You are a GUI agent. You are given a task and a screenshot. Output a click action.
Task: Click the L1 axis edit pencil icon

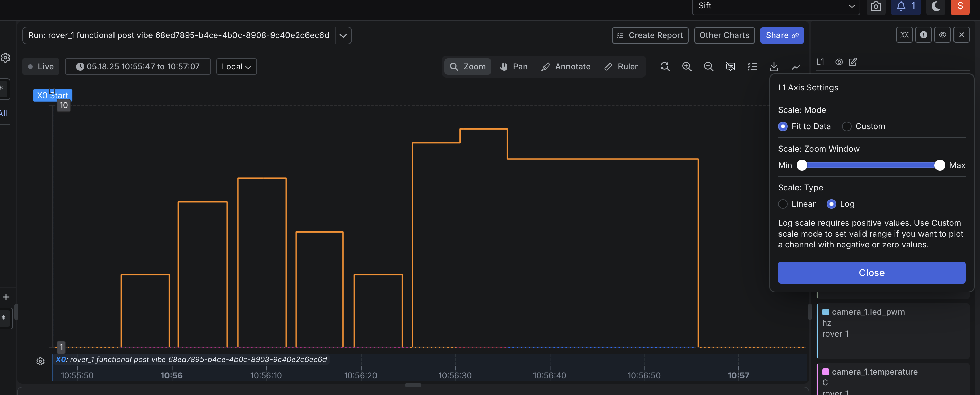[853, 62]
